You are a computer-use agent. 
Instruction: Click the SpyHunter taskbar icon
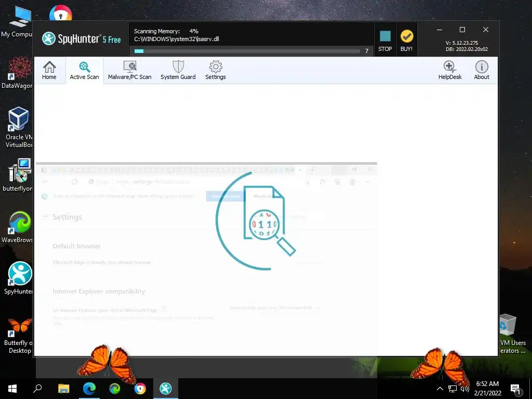pyautogui.click(x=166, y=389)
